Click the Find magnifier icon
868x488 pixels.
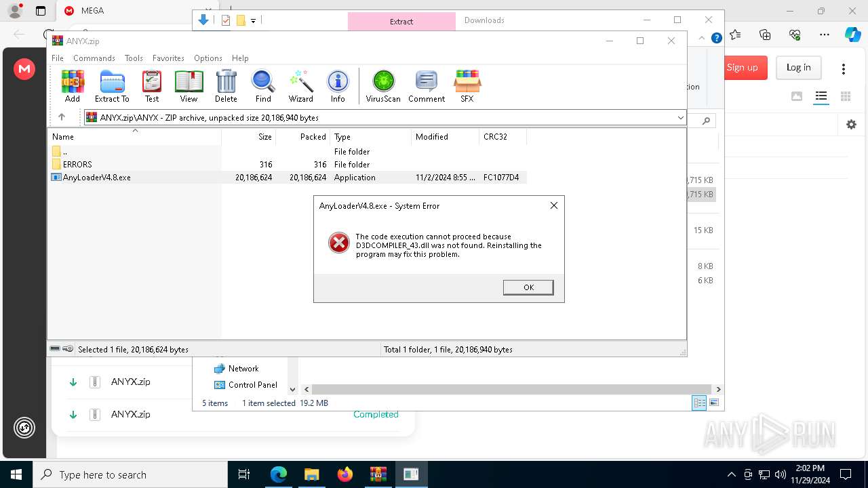[263, 86]
